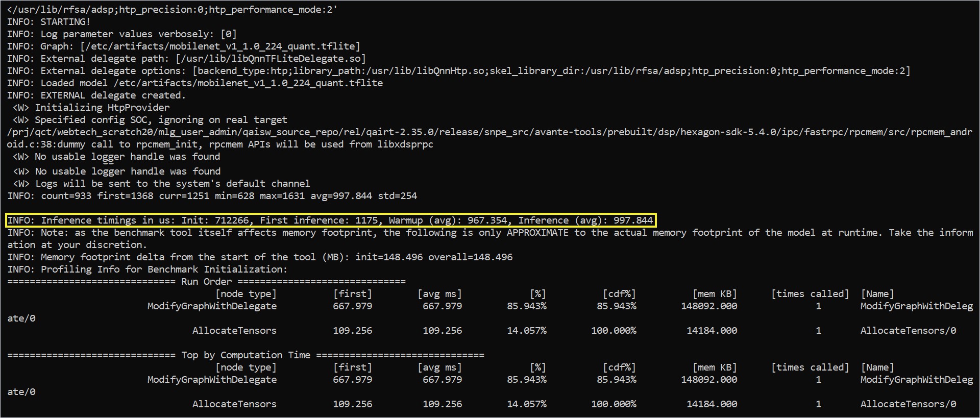The height and width of the screenshot is (418, 980).
Task: Click '[mem KB]' header in Run Order table
Action: tap(715, 294)
